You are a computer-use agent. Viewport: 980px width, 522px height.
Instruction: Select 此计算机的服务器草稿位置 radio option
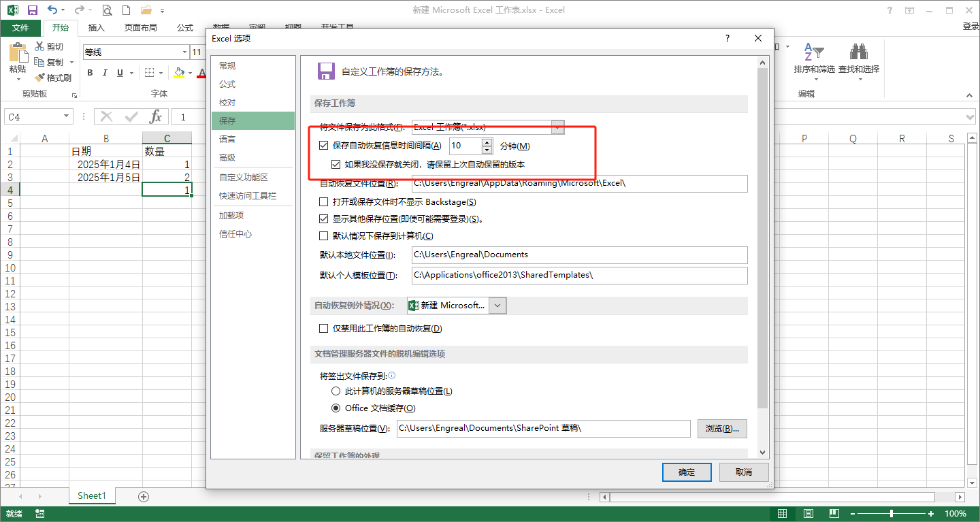pos(336,391)
